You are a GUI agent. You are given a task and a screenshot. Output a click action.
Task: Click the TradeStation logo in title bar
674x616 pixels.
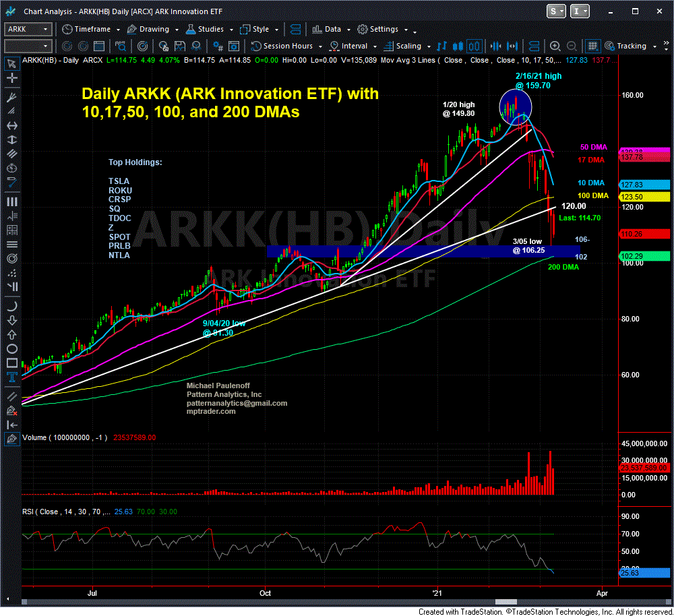pyautogui.click(x=11, y=11)
